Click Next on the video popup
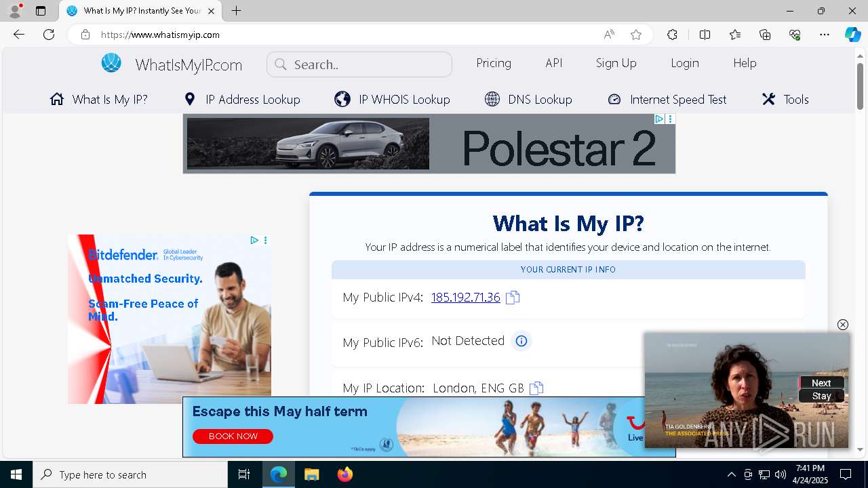This screenshot has width=868, height=488. pyautogui.click(x=821, y=383)
